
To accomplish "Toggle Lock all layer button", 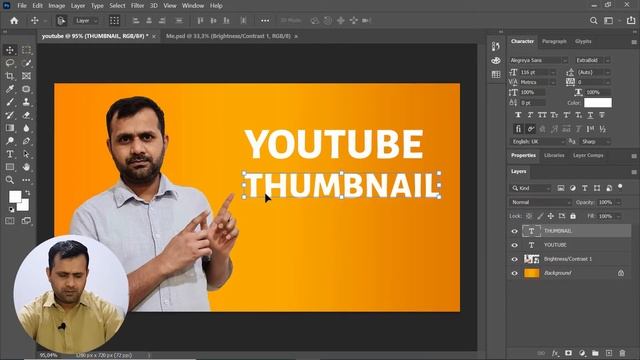I will point(573,216).
